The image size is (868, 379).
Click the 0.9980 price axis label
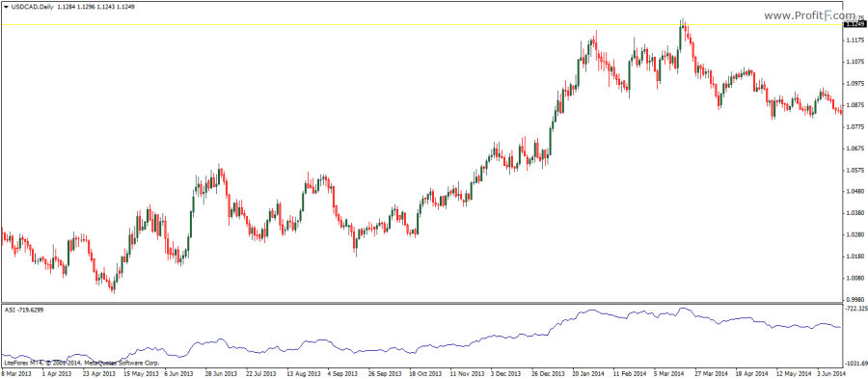coord(855,299)
